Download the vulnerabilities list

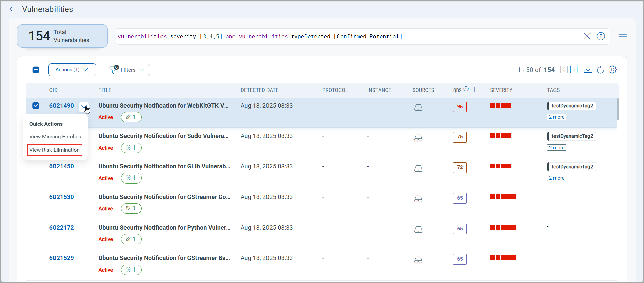click(588, 70)
